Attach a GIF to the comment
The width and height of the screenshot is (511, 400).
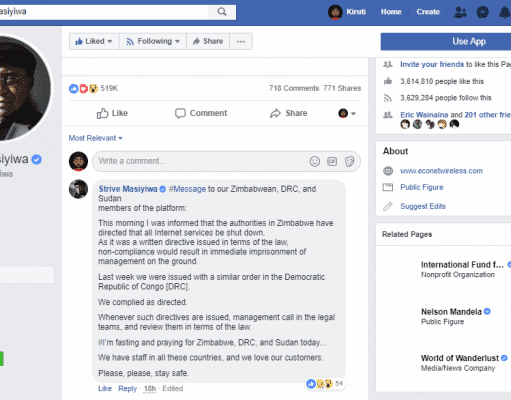[x=332, y=161]
